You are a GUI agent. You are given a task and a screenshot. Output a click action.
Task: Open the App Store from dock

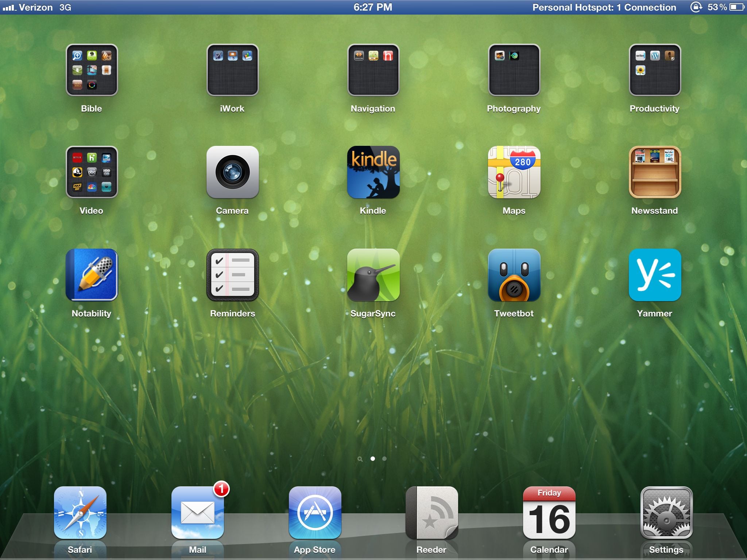(315, 513)
